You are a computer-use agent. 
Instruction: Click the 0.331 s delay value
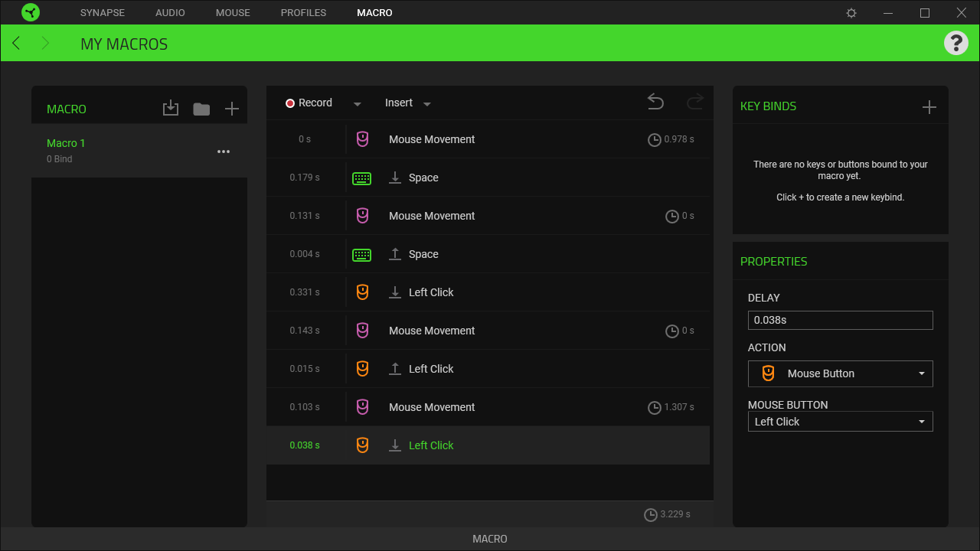pos(305,292)
